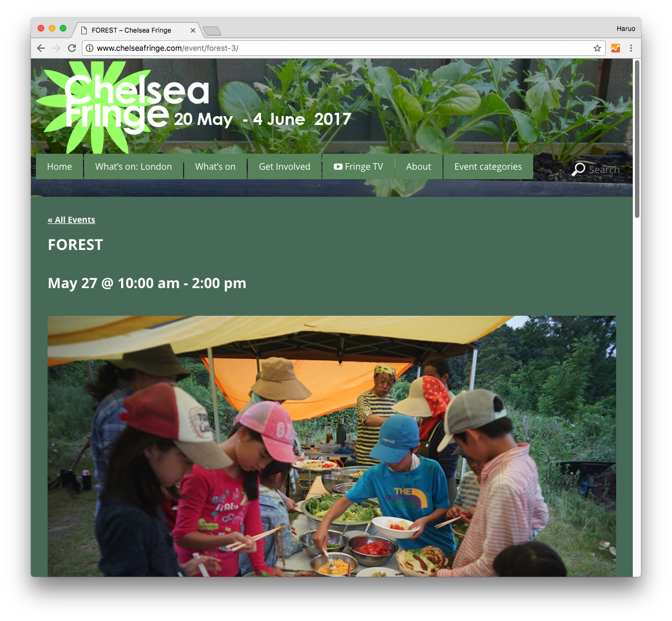
Task: Follow the « All Events link
Action: pyautogui.click(x=71, y=220)
